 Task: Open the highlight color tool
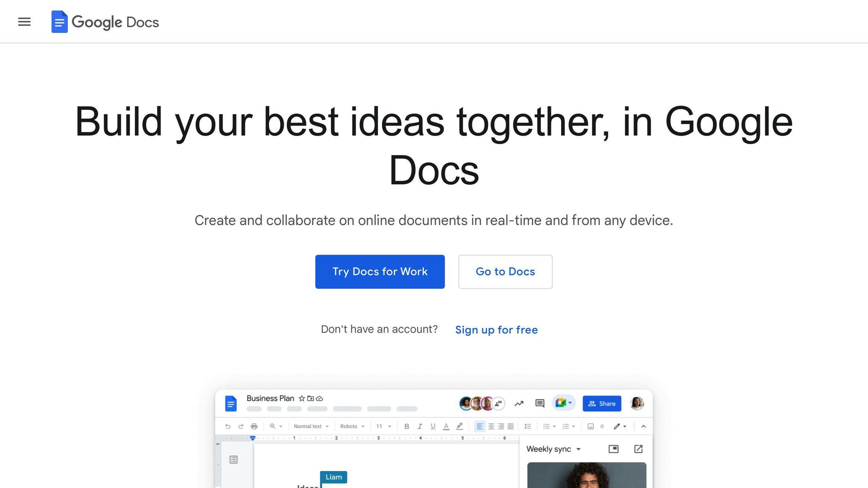coord(460,426)
